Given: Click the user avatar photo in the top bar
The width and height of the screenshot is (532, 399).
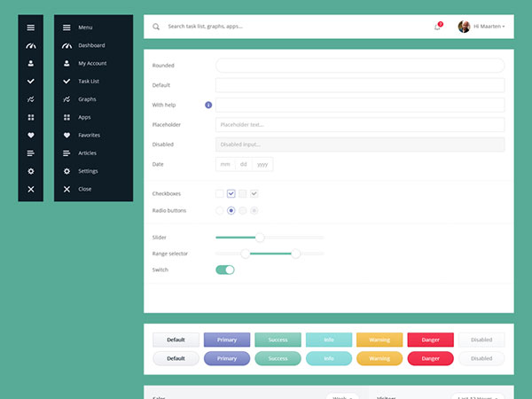Looking at the screenshot, I should point(464,27).
